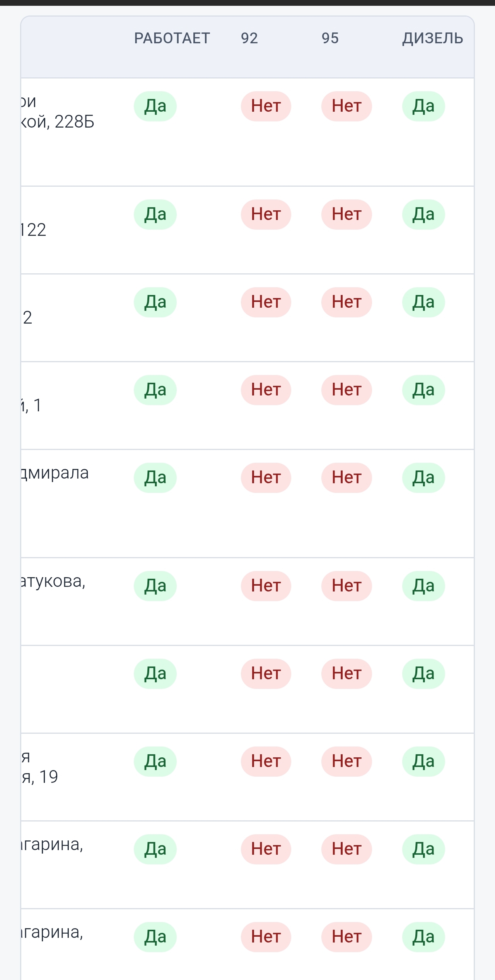Click 92 "Нет" badge in the дмирала row
The height and width of the screenshot is (980, 495).
click(266, 477)
